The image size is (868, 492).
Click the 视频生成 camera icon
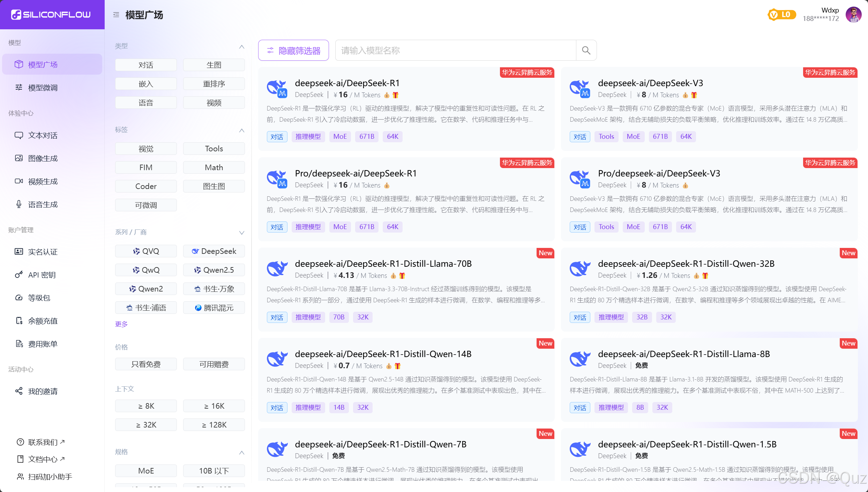pos(19,181)
